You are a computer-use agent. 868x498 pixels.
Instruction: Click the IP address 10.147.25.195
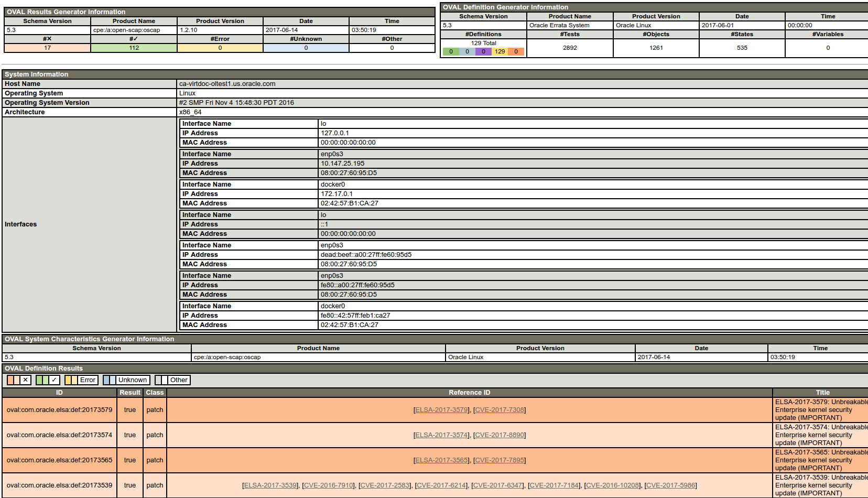click(x=342, y=164)
